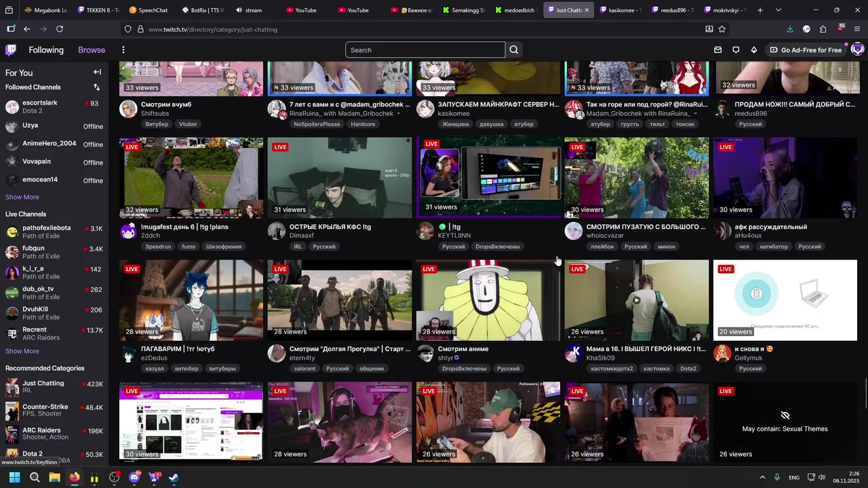Click Gellymuk channel avatar
This screenshot has height=488, width=868.
pos(722,353)
